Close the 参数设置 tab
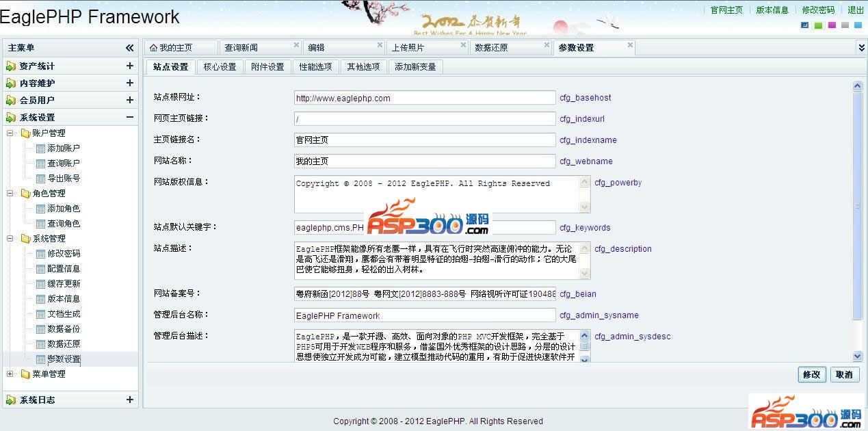The height and width of the screenshot is (431, 868). coord(630,46)
